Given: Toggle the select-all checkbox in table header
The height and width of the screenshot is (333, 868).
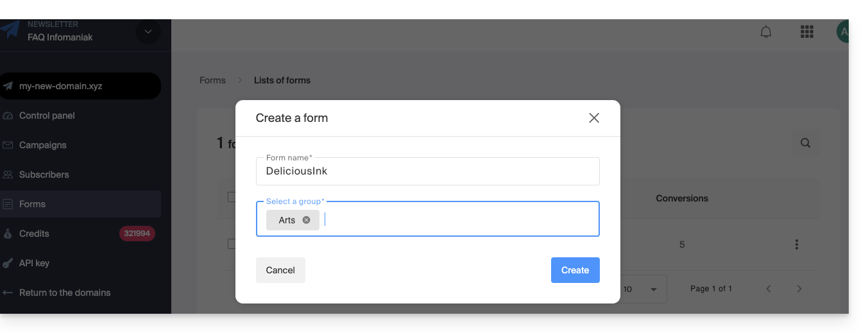Looking at the screenshot, I should click(232, 198).
